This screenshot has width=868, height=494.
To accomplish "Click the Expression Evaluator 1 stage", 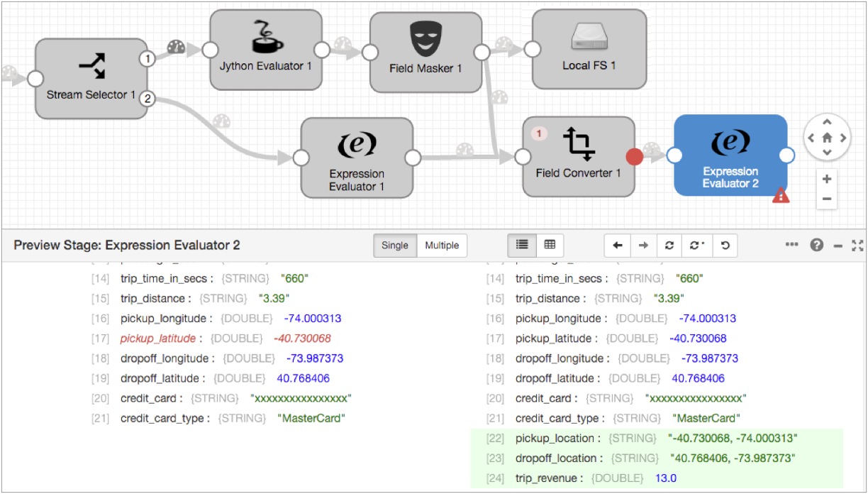I will pyautogui.click(x=357, y=158).
